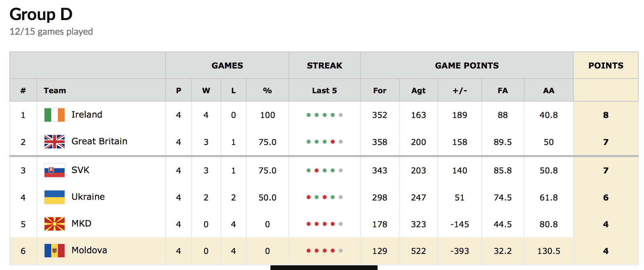
Task: Click SVK's red streak dot
Action: coord(317,170)
